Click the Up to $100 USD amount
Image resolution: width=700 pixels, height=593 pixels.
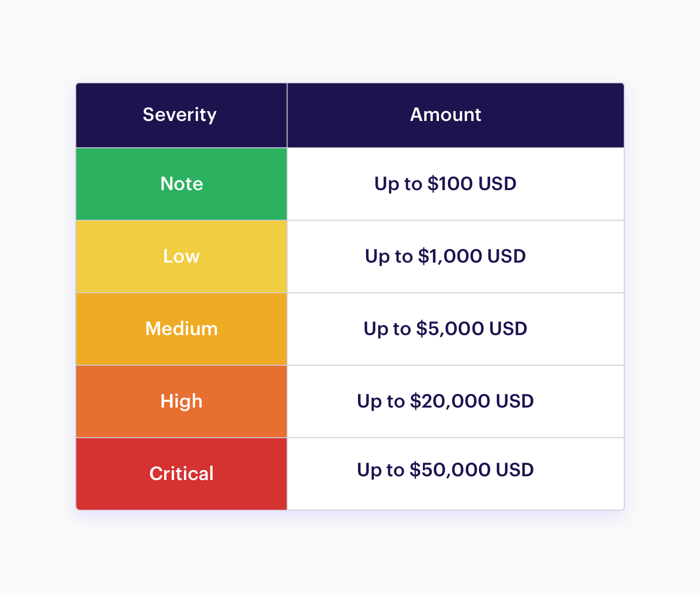[x=445, y=184]
